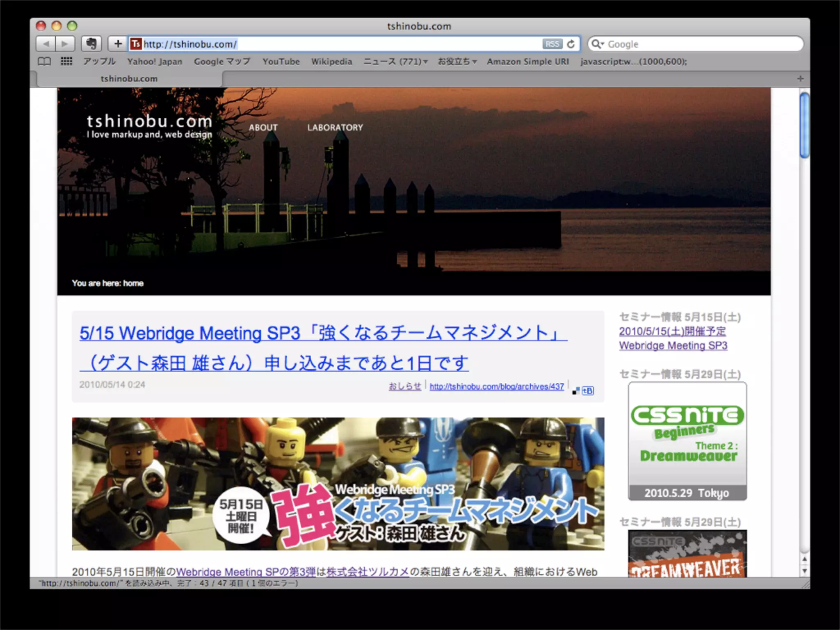Click the Evernote elephant toolbar icon
This screenshot has width=840, height=630.
(x=91, y=44)
